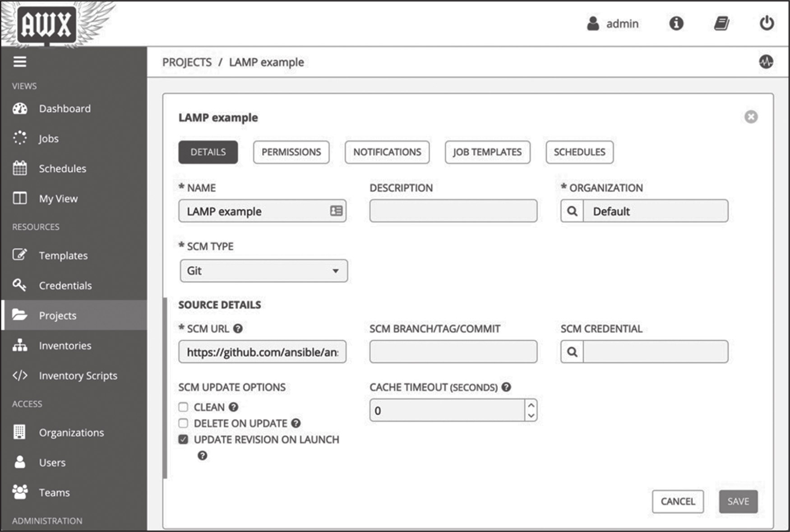Screen dimensions: 790x532
Task: Uncheck Update Revision on Launch
Action: coord(183,439)
